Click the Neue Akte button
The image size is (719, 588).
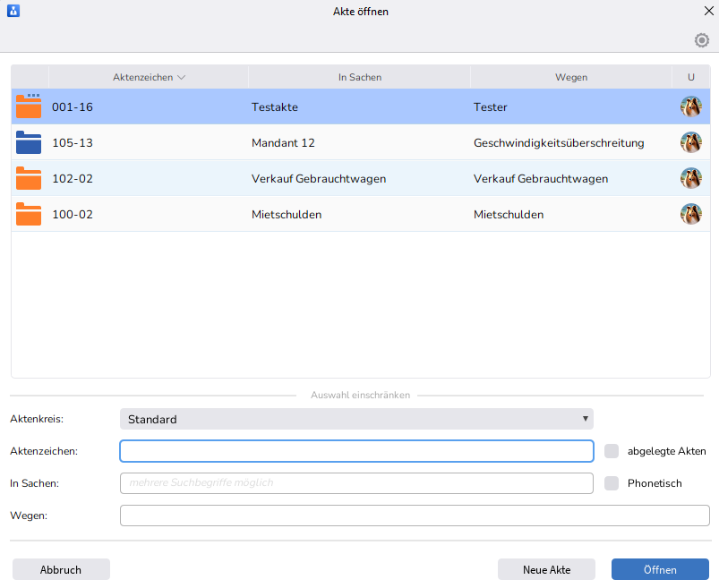click(x=546, y=569)
